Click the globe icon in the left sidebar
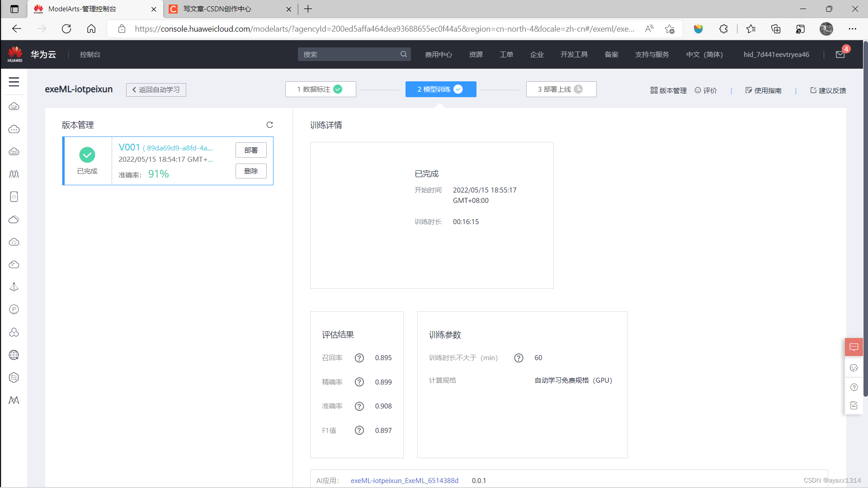The width and height of the screenshot is (868, 488). tap(14, 355)
